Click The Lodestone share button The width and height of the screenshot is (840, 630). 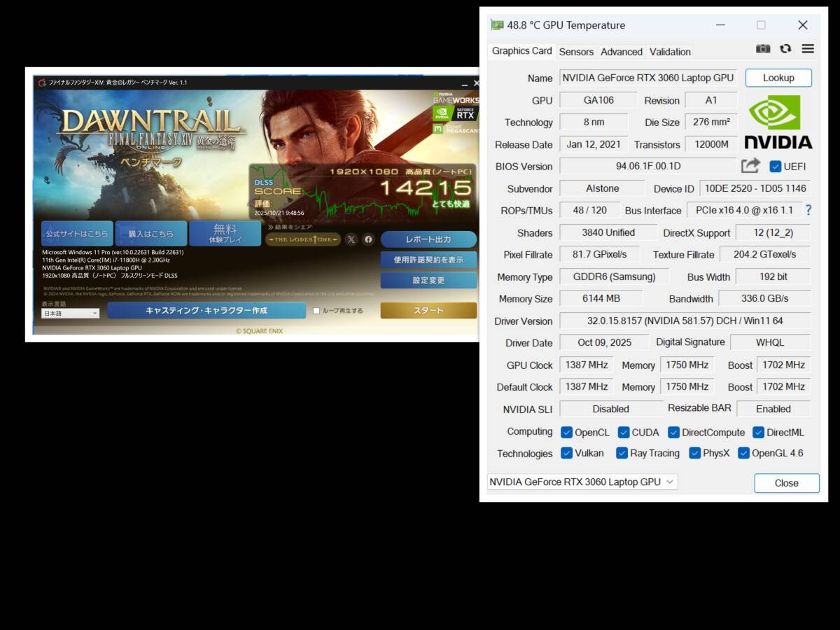pyautogui.click(x=303, y=239)
